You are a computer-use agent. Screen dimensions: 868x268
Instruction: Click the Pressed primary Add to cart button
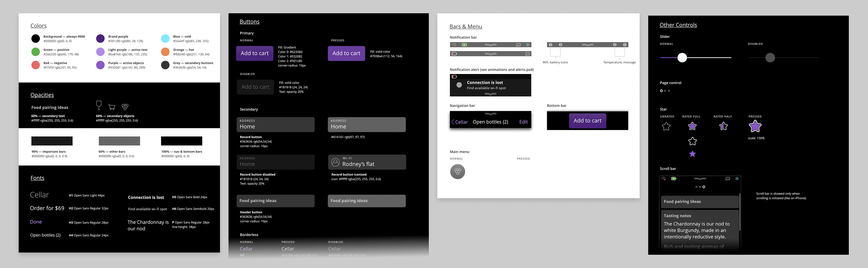click(346, 53)
